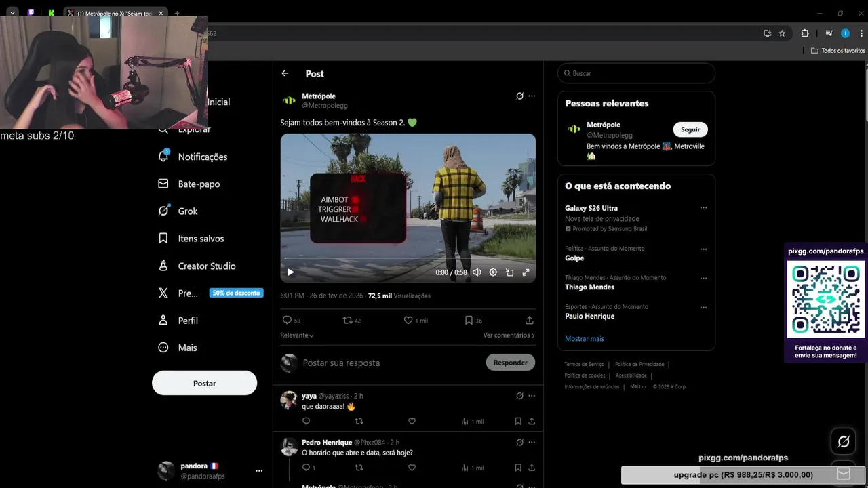
Task: Reply to post with 58 comments
Action: [x=291, y=321]
